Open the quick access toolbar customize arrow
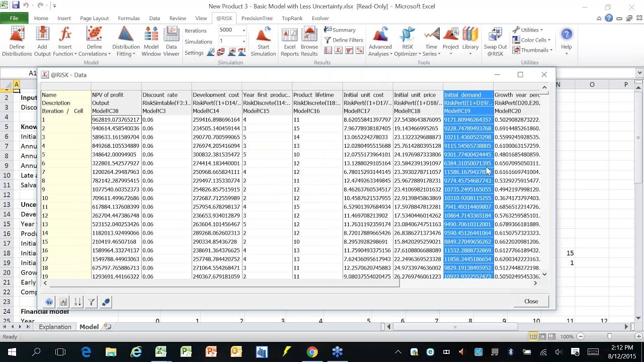This screenshot has height=362, width=644. [54, 6]
